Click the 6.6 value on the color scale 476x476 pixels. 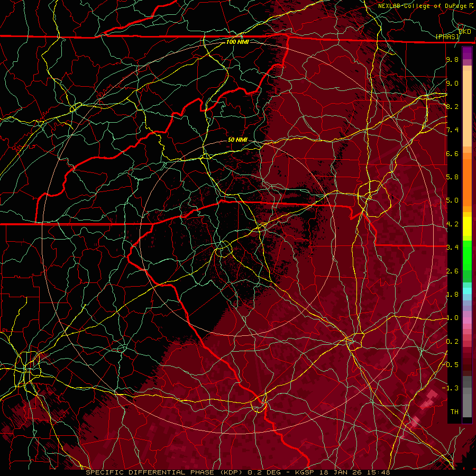click(452, 153)
